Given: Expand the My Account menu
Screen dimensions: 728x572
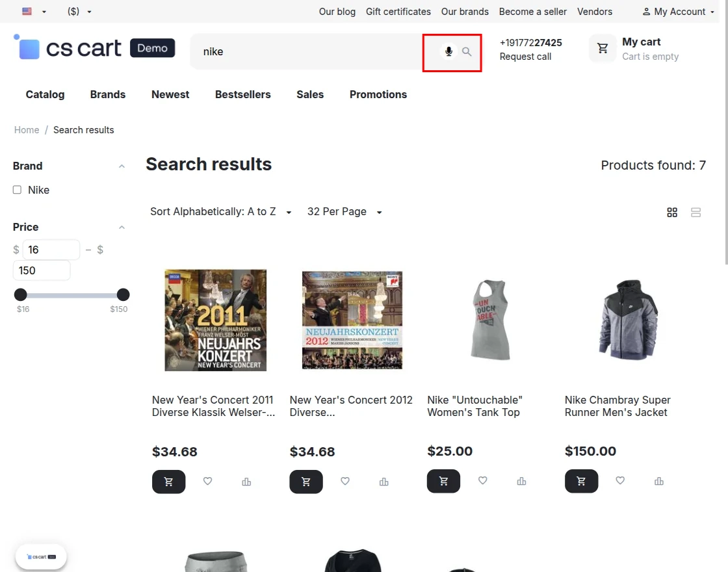Looking at the screenshot, I should coord(679,12).
